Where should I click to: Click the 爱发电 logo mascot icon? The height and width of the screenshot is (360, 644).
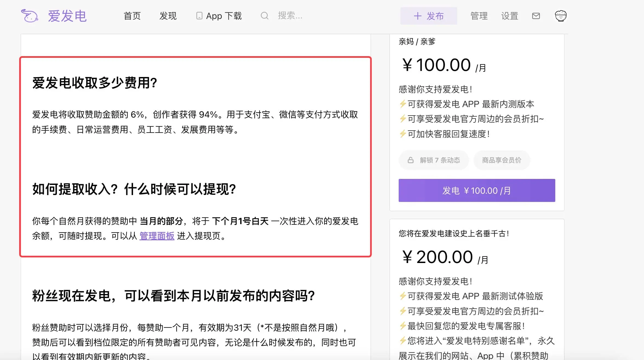click(30, 16)
